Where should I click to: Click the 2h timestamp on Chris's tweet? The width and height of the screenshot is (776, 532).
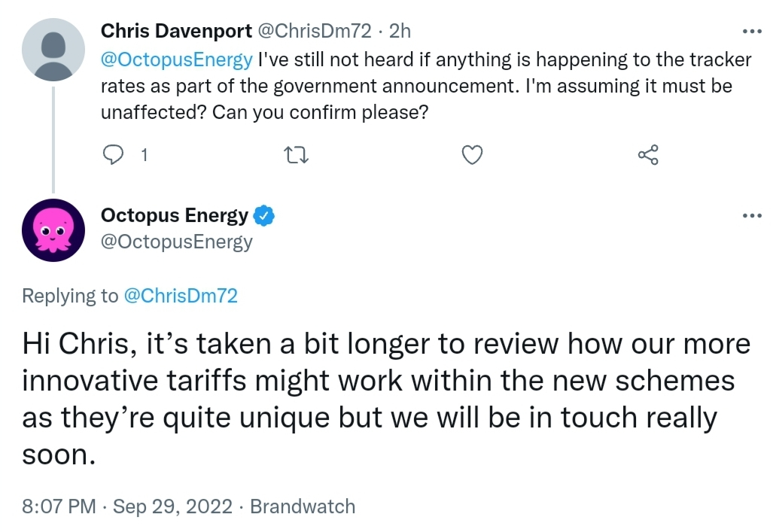(x=400, y=31)
